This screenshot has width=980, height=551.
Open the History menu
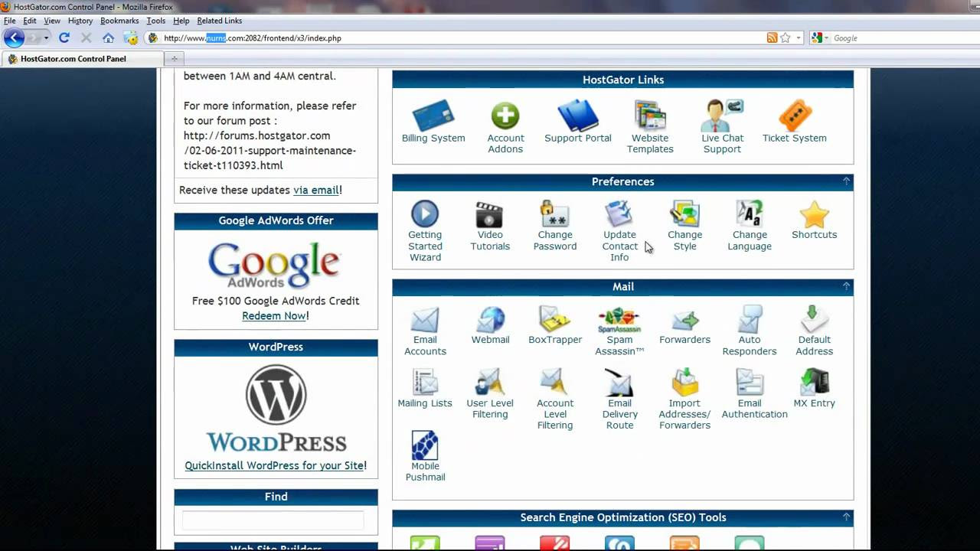point(80,21)
